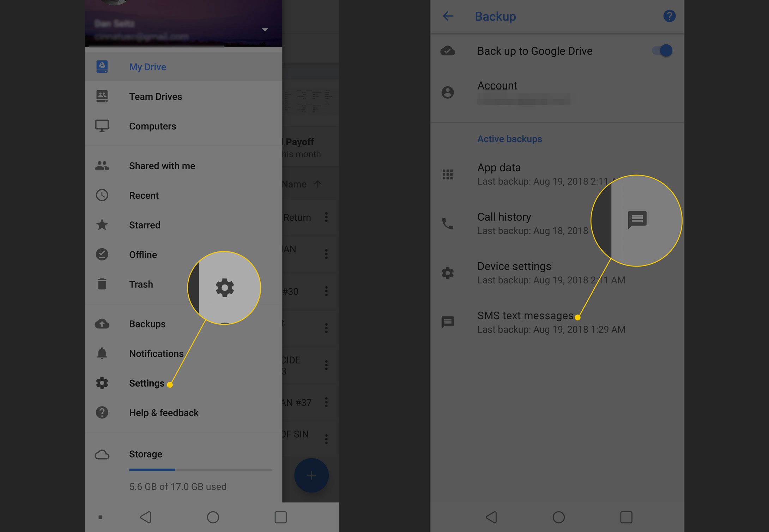The image size is (769, 532).
Task: Click the Backups icon in sidebar
Action: click(102, 324)
